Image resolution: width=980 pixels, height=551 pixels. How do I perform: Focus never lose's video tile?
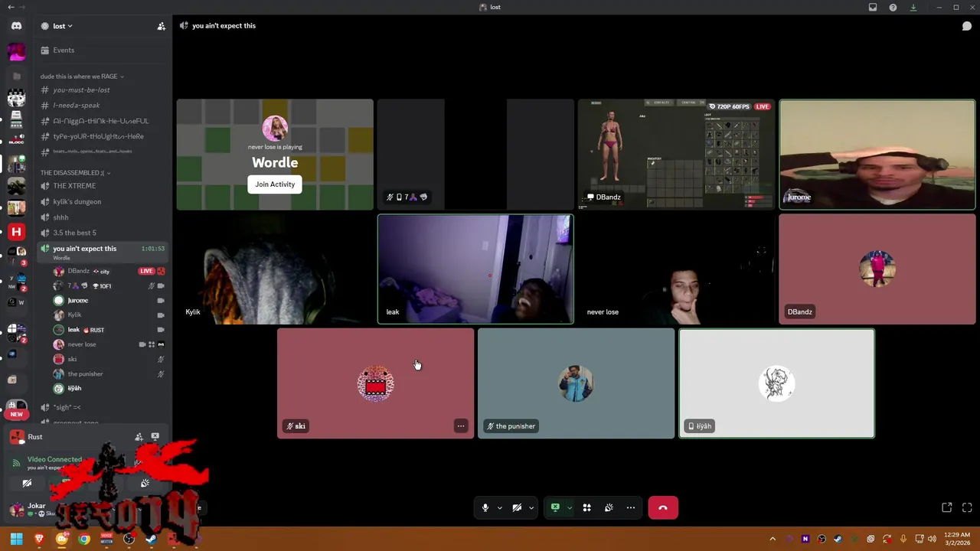tap(676, 269)
